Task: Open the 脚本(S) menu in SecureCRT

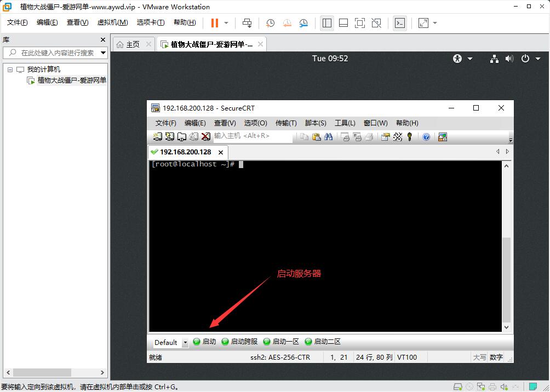Action: (316, 123)
